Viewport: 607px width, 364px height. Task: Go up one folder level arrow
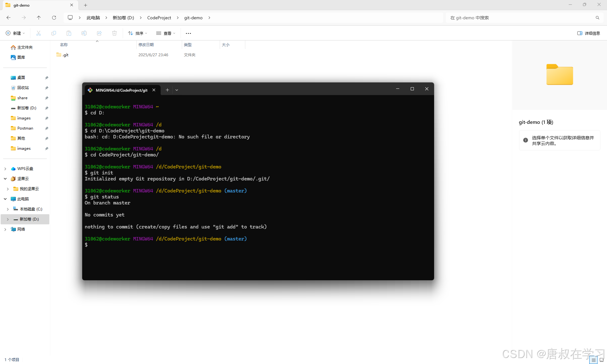[x=39, y=18]
